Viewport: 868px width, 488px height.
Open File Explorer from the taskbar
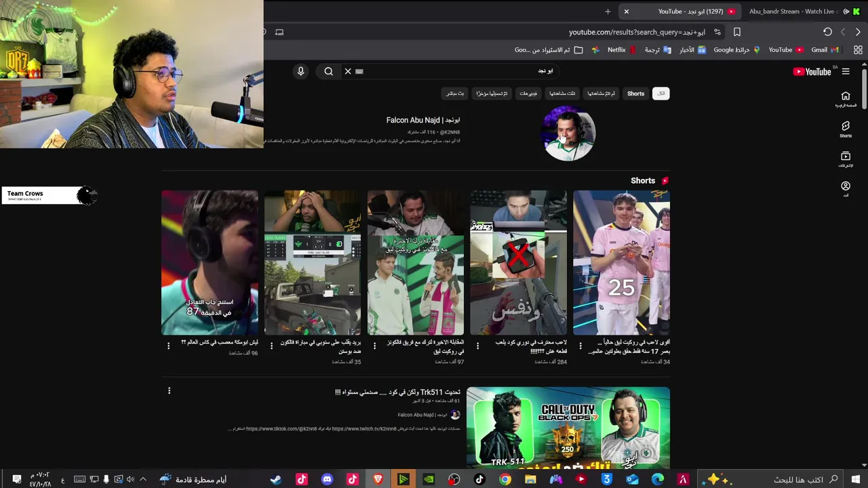[530, 479]
